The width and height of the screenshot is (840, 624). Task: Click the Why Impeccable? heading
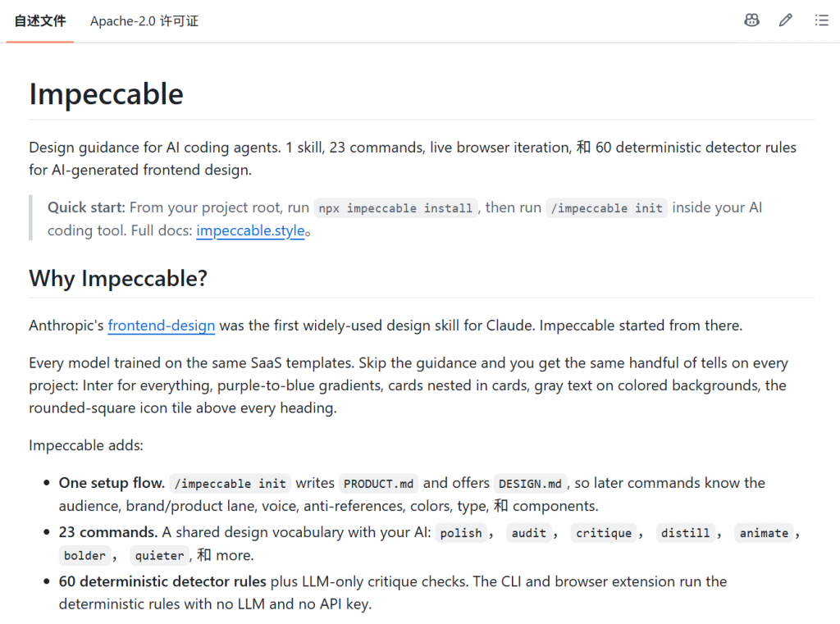(118, 279)
